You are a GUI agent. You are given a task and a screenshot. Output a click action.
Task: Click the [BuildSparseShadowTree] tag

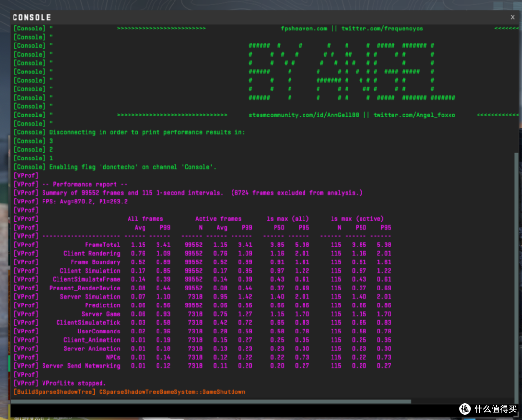tap(54, 392)
